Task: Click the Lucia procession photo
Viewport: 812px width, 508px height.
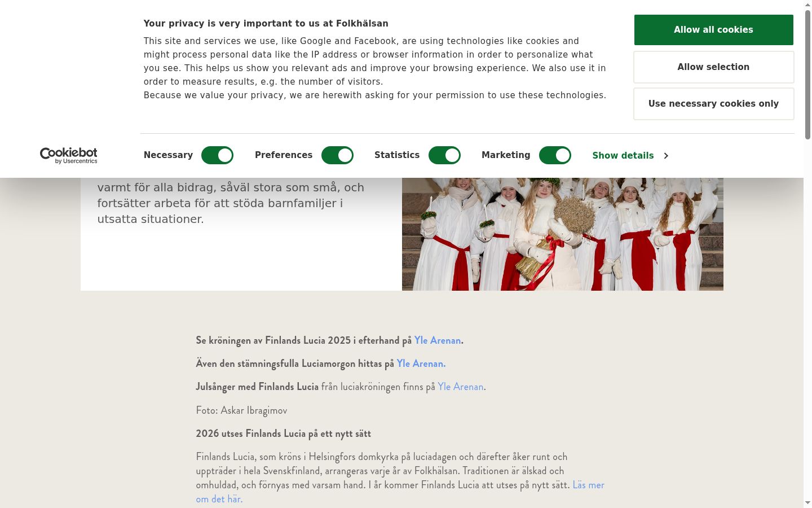Action: point(562,234)
